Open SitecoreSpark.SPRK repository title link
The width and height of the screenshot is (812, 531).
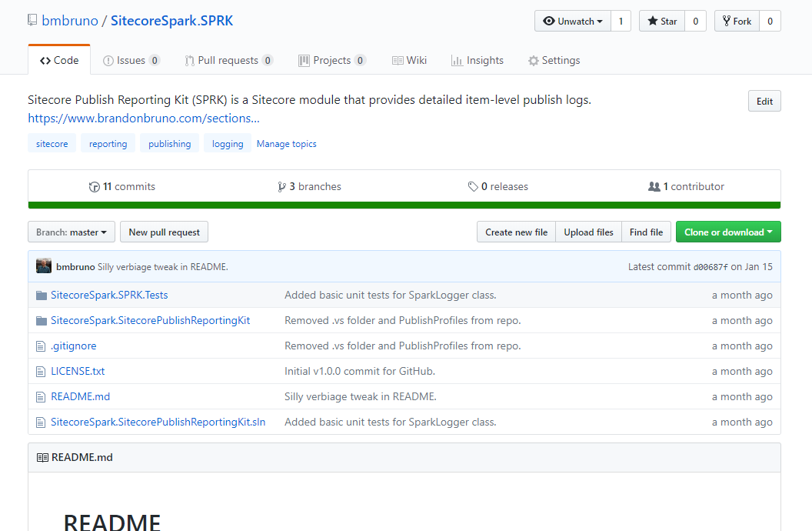click(172, 21)
